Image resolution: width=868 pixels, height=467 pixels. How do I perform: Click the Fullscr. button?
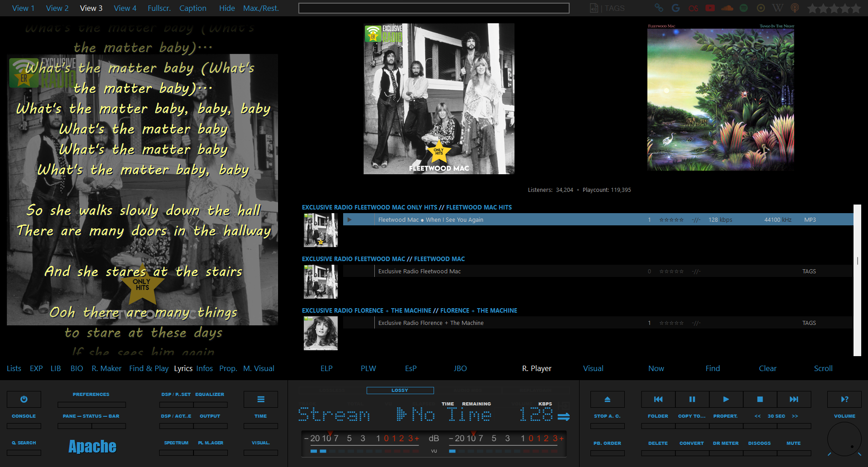[x=159, y=8]
